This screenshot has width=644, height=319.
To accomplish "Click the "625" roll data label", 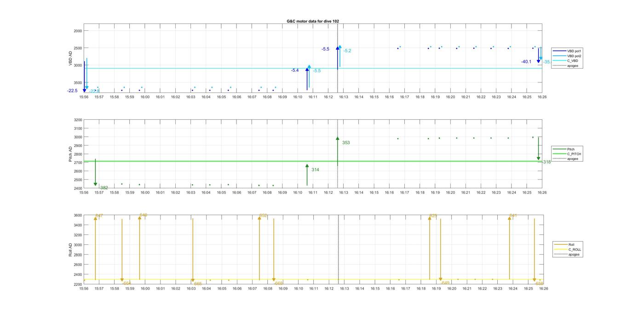I will tap(433, 215).
